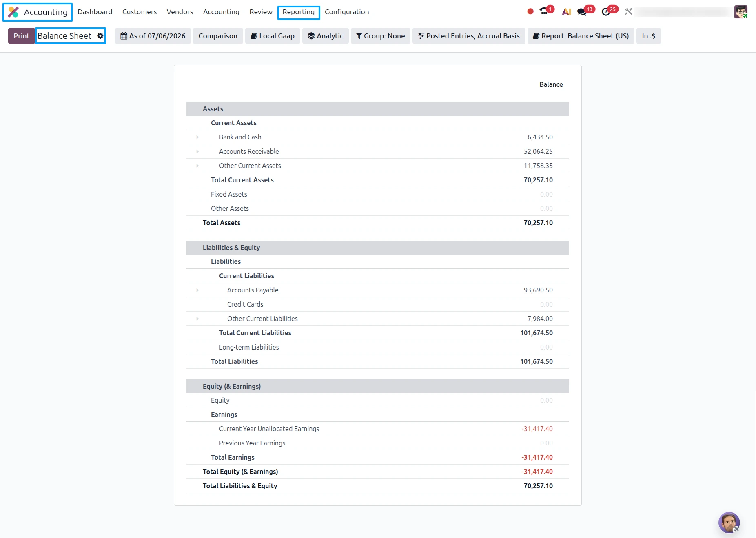
Task: Open the phone VoIP icon
Action: (543, 12)
